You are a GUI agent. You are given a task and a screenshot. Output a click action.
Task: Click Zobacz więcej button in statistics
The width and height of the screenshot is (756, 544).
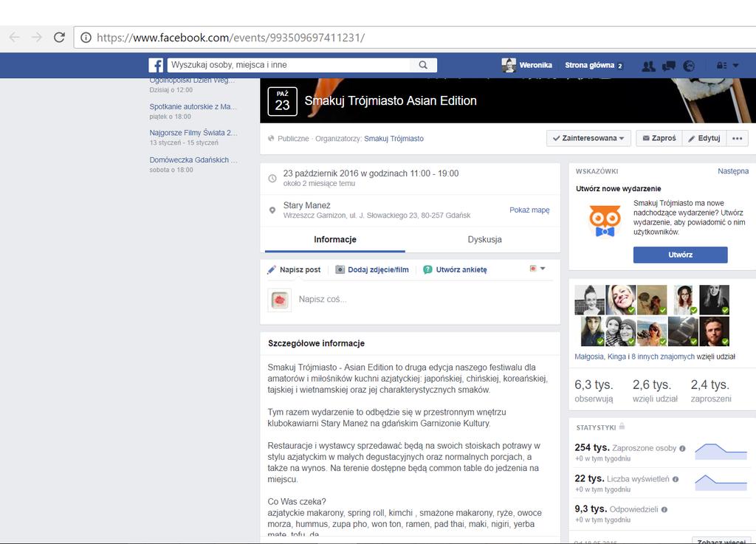click(722, 541)
